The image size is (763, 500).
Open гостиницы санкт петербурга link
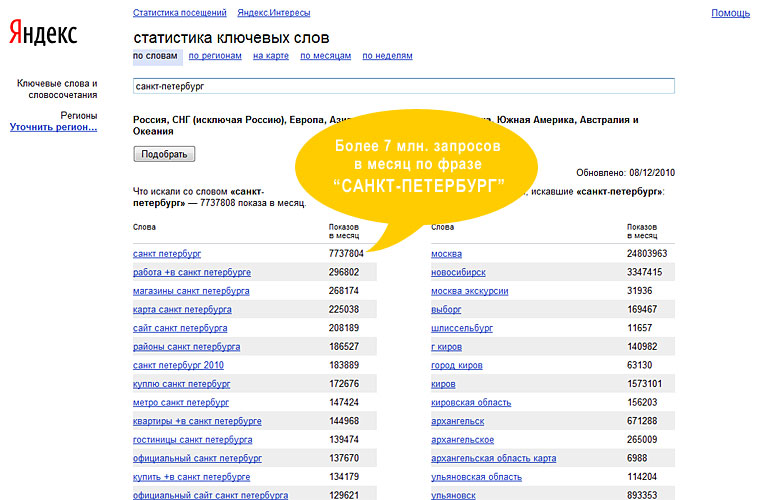pyautogui.click(x=192, y=440)
